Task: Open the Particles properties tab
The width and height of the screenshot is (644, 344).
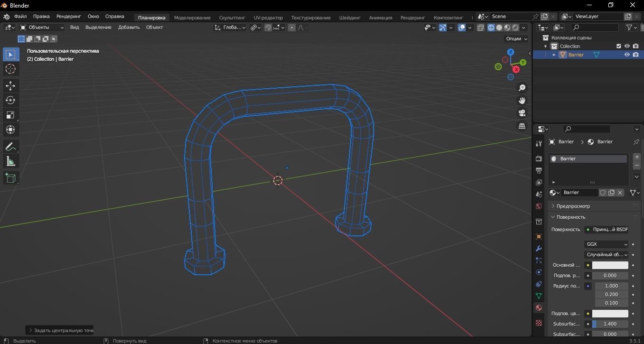Action: (539, 260)
